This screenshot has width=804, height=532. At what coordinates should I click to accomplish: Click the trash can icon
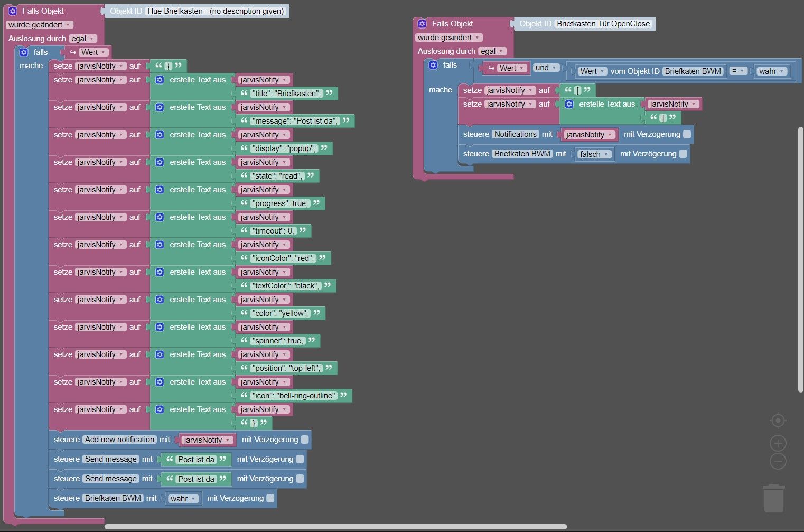(x=774, y=498)
